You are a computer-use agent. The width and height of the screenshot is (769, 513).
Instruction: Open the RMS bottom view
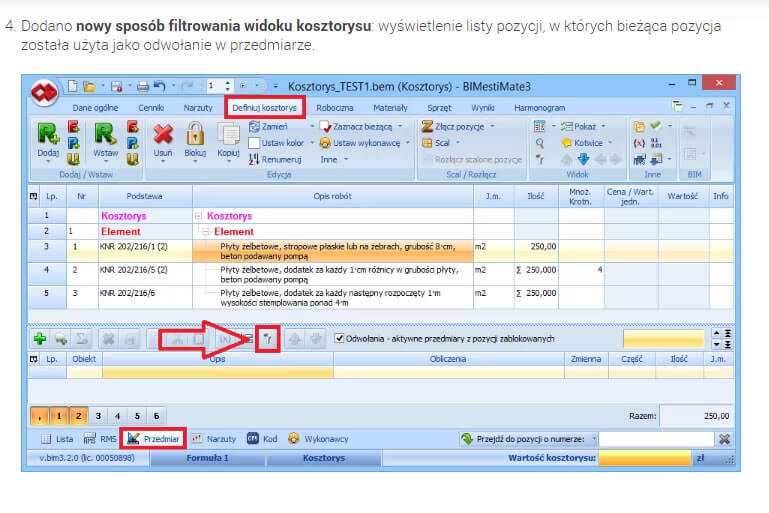pos(100,439)
